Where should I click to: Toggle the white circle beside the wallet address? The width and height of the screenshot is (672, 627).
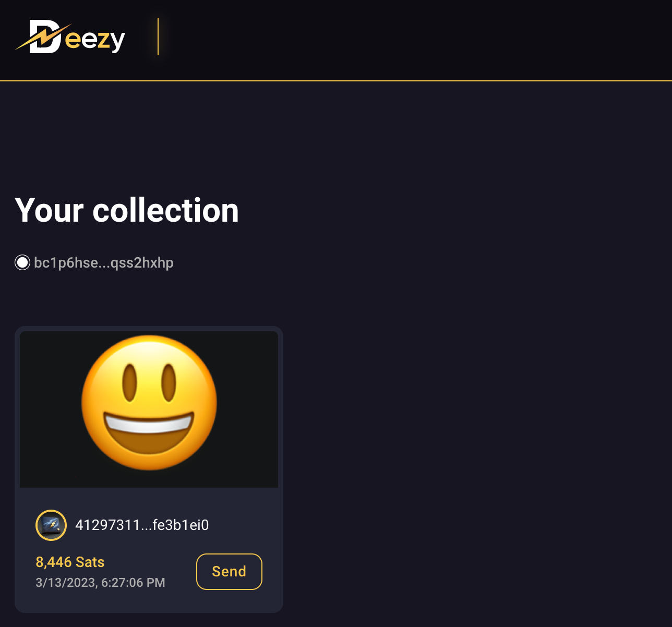point(22,262)
